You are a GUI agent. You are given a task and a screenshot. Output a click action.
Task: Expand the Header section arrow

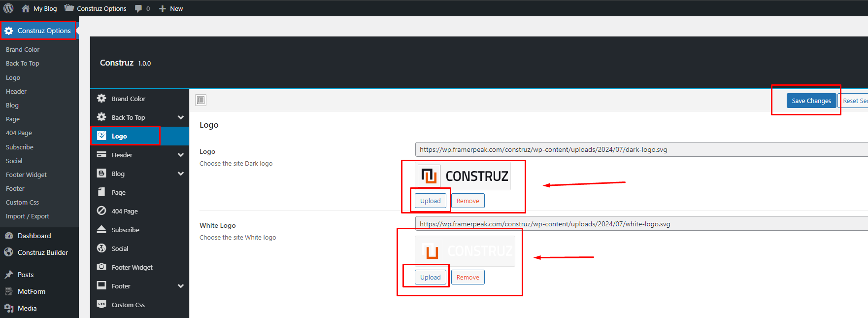181,155
